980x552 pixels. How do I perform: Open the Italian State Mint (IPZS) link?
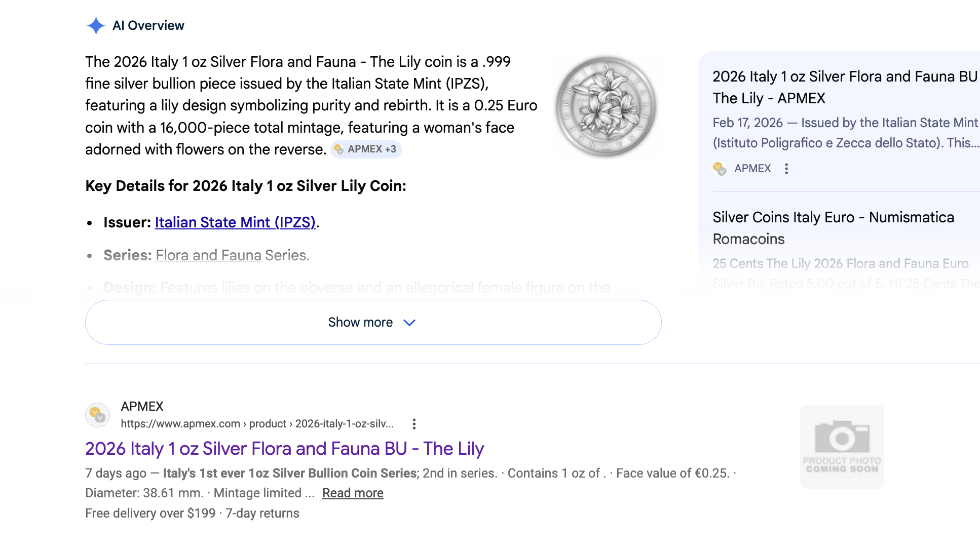(235, 222)
